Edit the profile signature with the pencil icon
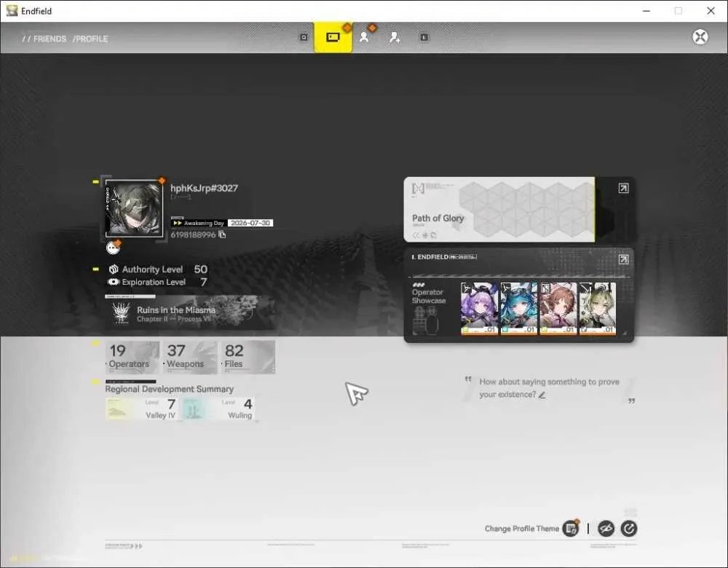The width and height of the screenshot is (728, 568). (x=542, y=395)
